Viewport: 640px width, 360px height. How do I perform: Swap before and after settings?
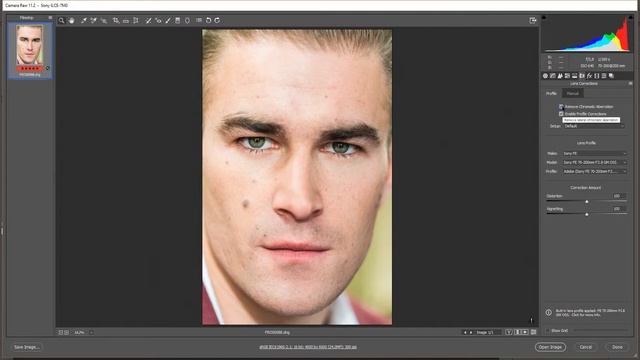pyautogui.click(x=517, y=332)
